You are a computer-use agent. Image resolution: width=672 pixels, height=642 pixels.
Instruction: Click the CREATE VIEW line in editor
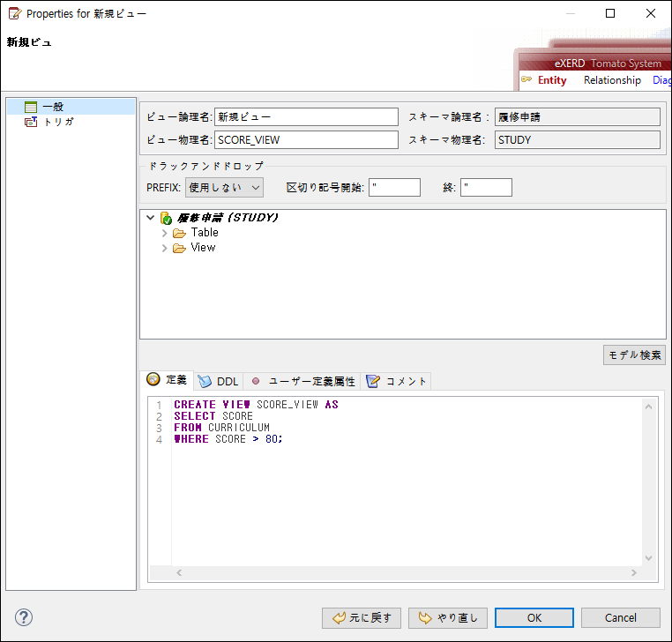[256, 405]
